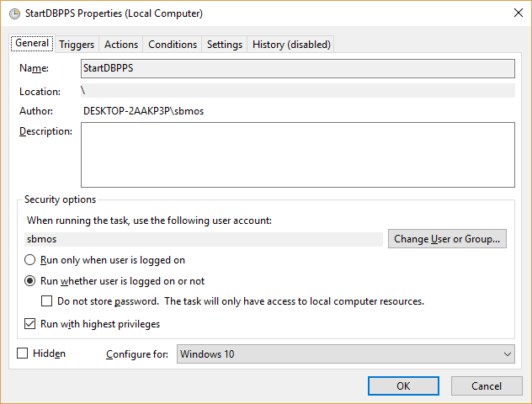Screen dimensions: 532x404
Task: Expand the Configure for dropdown arrow
Action: 508,354
